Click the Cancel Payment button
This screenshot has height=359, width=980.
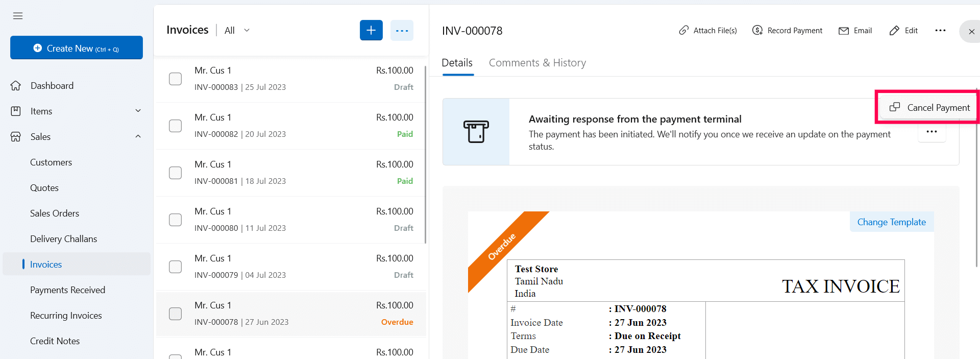click(x=929, y=108)
